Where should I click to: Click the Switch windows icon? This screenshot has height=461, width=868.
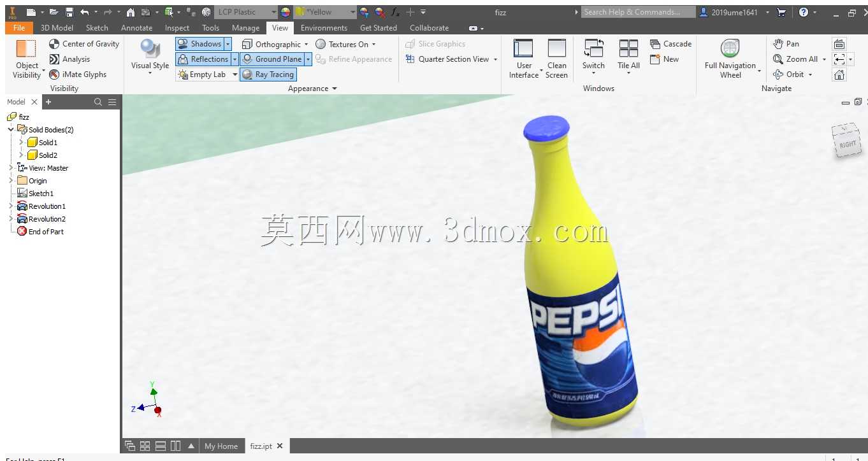click(593, 49)
